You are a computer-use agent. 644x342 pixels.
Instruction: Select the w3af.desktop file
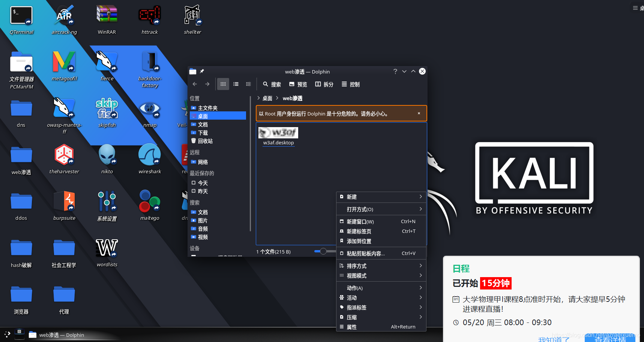click(278, 136)
